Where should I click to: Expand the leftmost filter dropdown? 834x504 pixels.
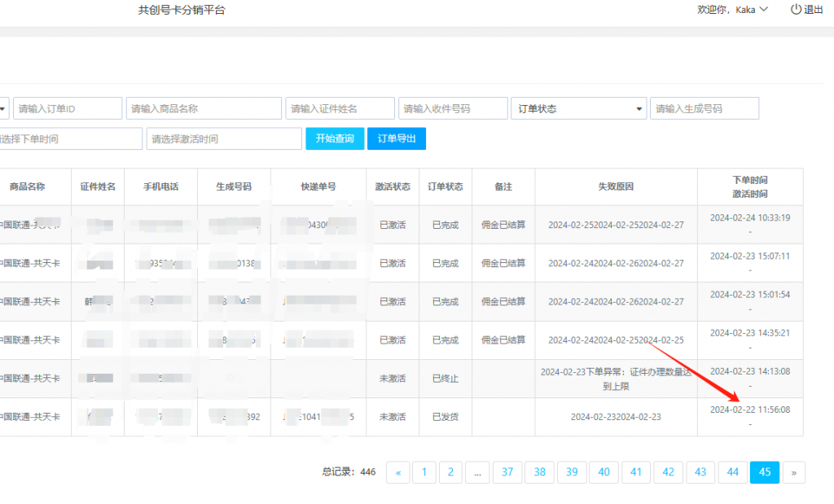coord(4,107)
